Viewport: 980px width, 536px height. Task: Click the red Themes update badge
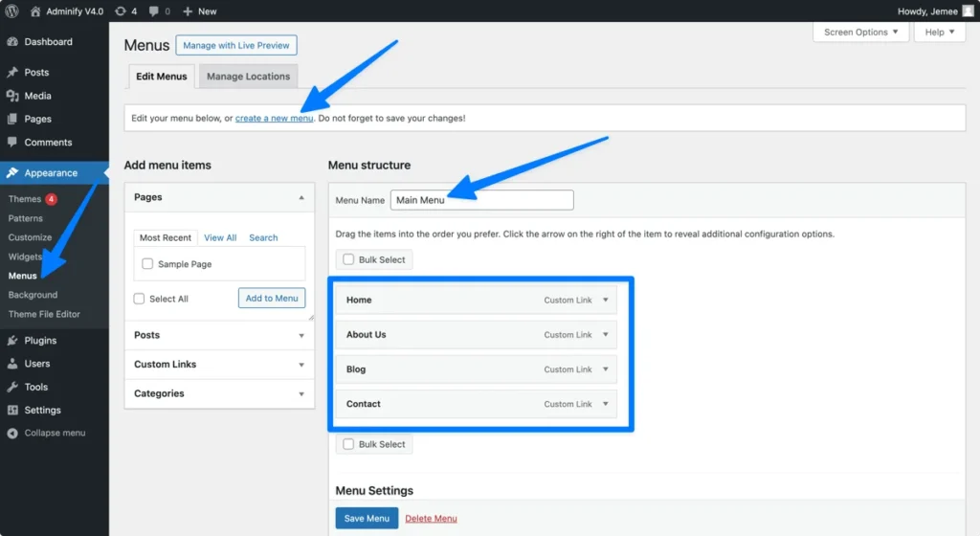tap(52, 199)
